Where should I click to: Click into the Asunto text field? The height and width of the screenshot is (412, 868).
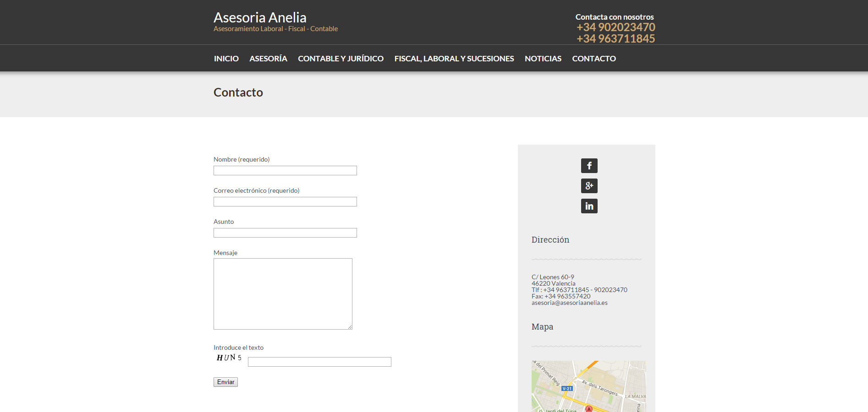click(x=285, y=233)
